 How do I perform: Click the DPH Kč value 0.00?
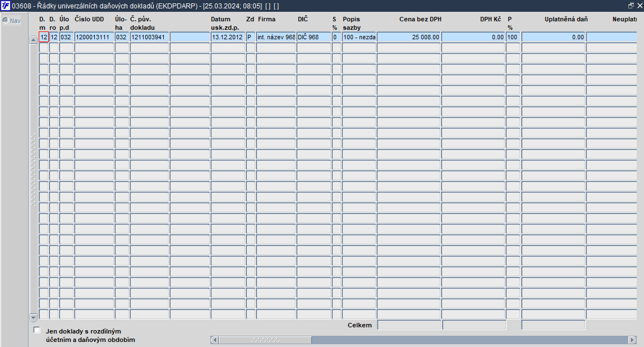tap(473, 37)
